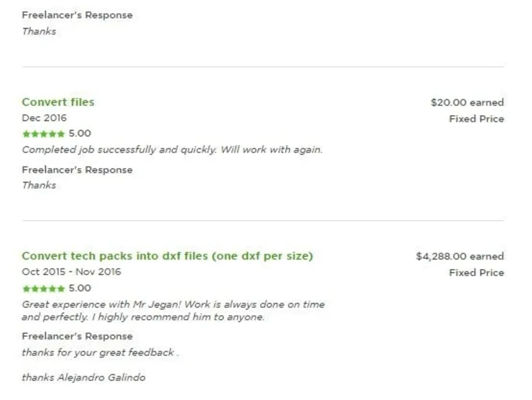Click the topmost "Freelancer's Response" heading
The image size is (532, 400).
77,15
